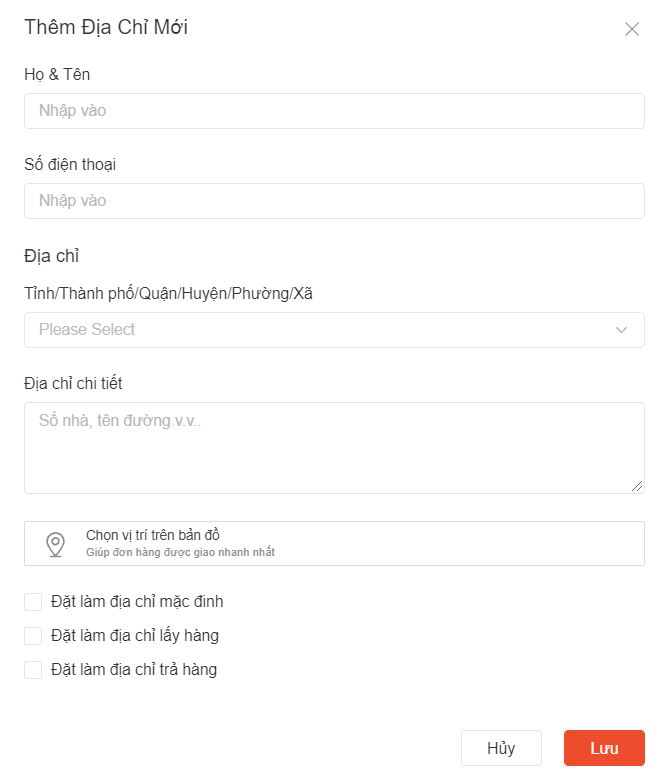Enable 'Đặt làm địa chỉ mặc định' checkbox
Viewport: 667px width, 777px height.
click(x=33, y=602)
